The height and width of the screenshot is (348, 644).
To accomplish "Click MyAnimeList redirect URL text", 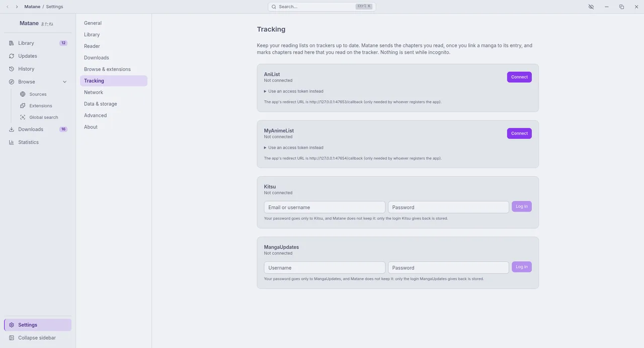I will [x=353, y=158].
